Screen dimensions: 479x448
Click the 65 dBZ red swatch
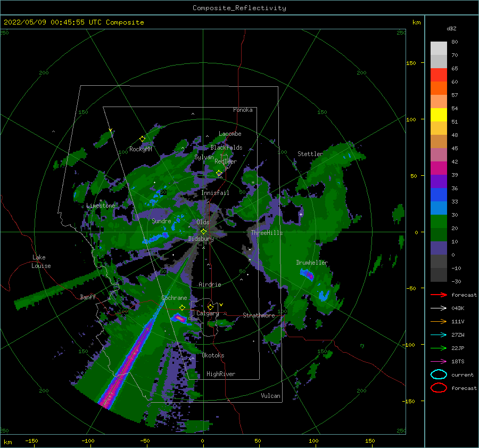point(439,75)
